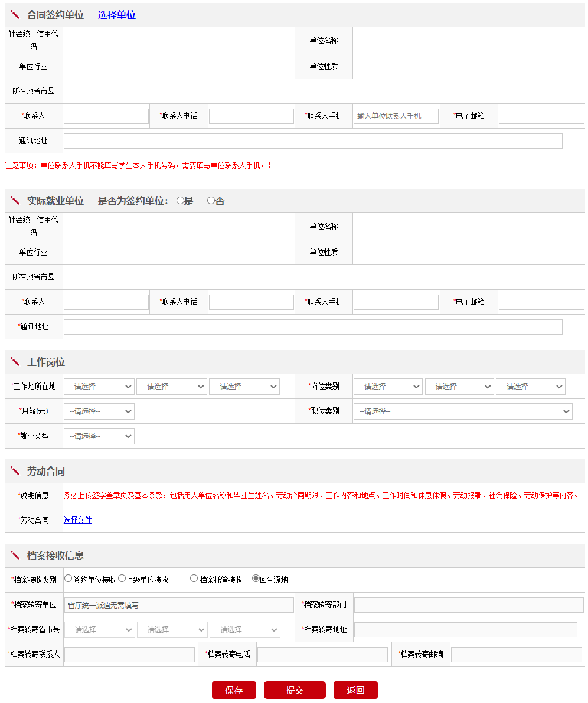Image resolution: width=588 pixels, height=703 pixels.
Task: Click the 返回 button
Action: [x=355, y=690]
